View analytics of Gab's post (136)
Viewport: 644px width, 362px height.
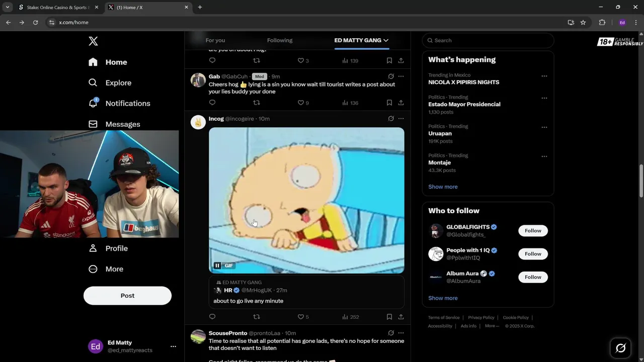click(350, 103)
